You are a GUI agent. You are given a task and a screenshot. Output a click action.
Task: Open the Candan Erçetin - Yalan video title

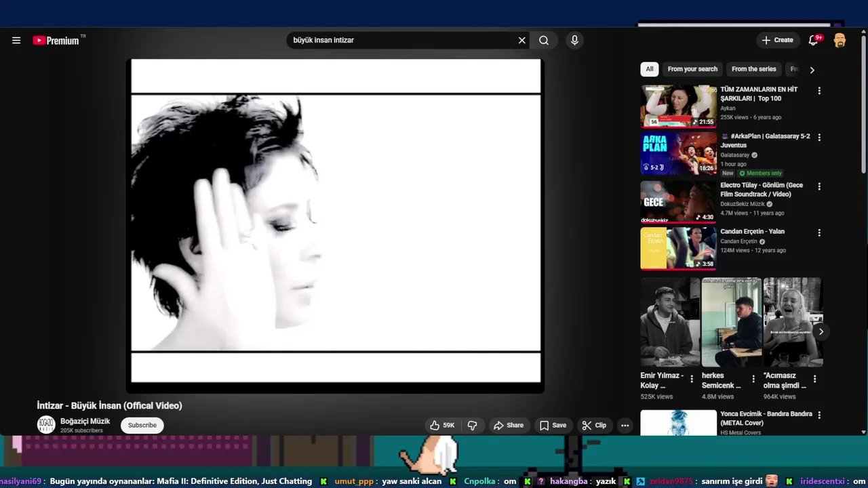tap(752, 232)
